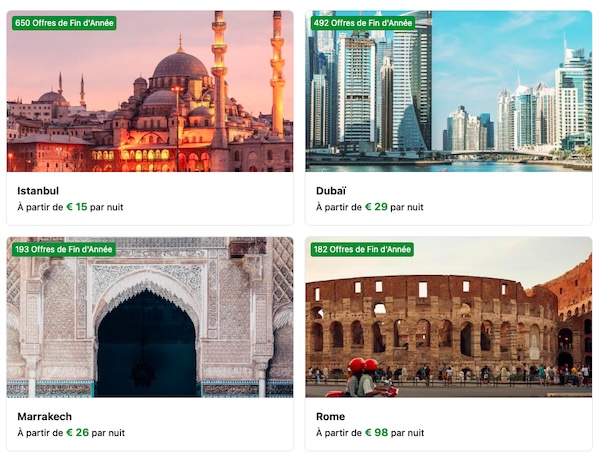Click "À partir de" text under Istanbul
600x458 pixels.
[40, 207]
